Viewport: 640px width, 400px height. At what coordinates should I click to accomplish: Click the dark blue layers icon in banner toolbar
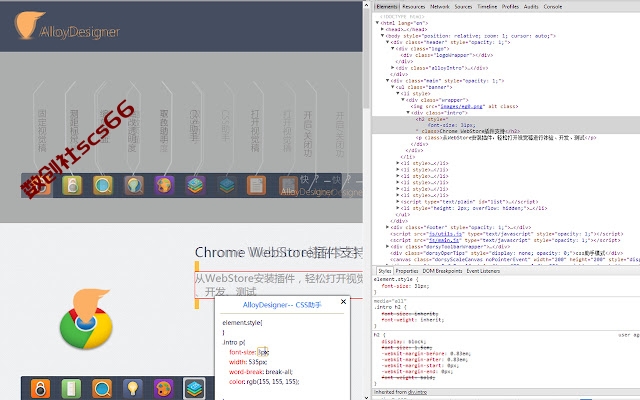point(226,185)
